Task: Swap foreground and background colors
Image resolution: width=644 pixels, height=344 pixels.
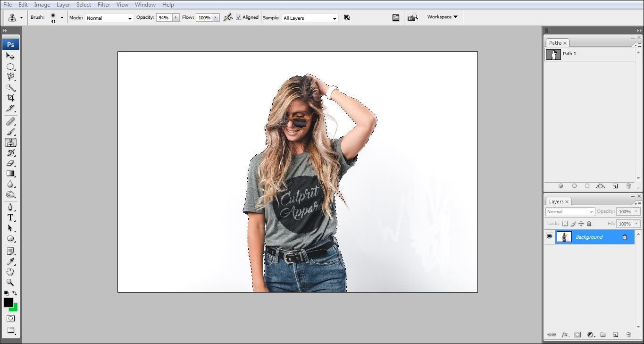Action: pyautogui.click(x=15, y=293)
